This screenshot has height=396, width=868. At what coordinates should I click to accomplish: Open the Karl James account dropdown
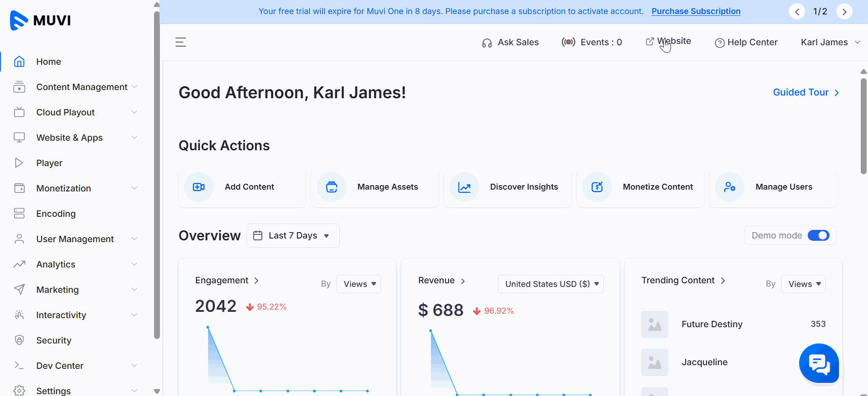coord(830,42)
